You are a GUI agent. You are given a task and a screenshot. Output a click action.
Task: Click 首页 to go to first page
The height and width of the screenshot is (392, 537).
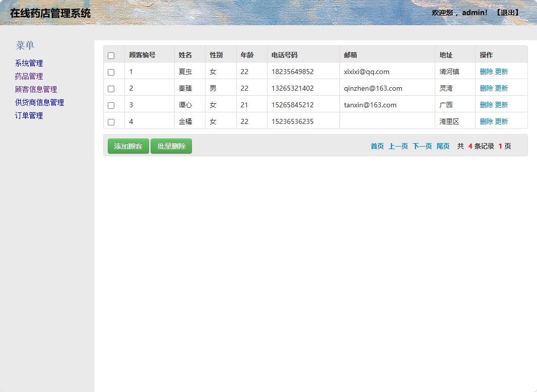377,146
